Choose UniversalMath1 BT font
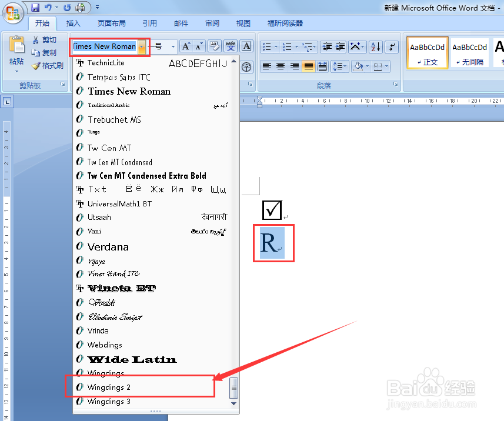 click(152, 204)
